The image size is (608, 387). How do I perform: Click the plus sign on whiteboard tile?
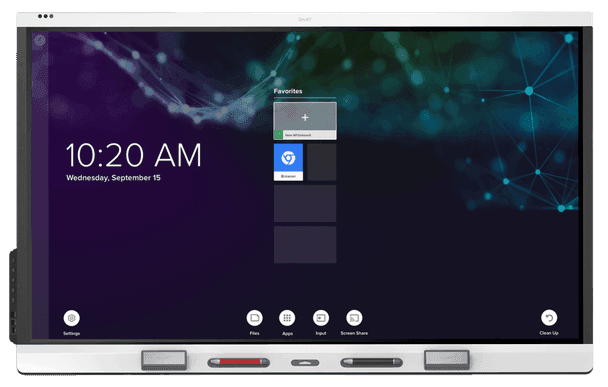(x=305, y=117)
